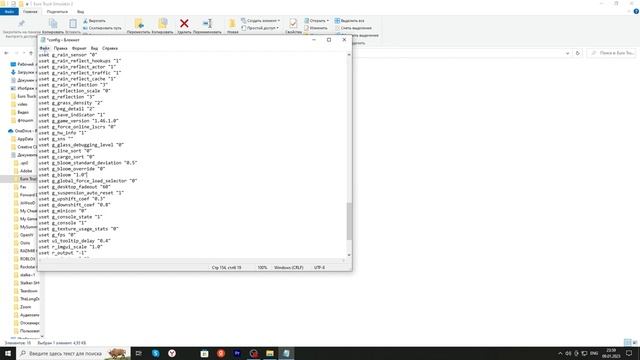Click the Move to (Переместить) folder icon

pos(139,24)
